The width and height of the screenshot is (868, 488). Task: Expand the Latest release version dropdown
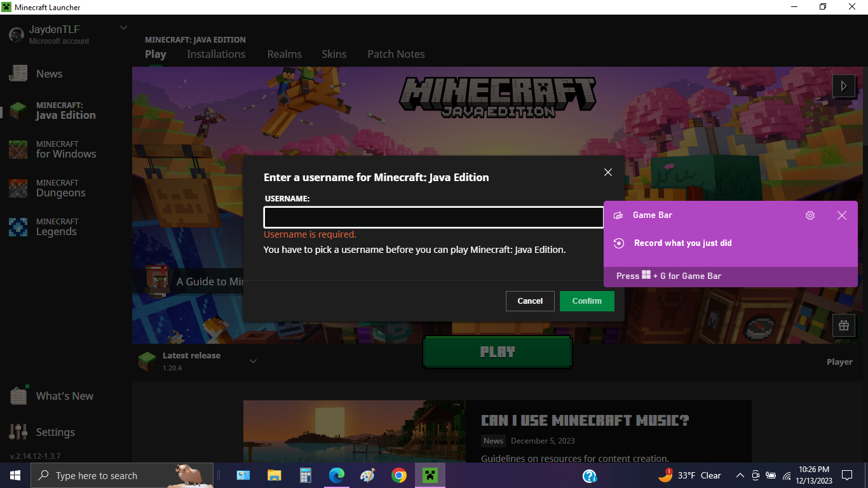pyautogui.click(x=253, y=362)
